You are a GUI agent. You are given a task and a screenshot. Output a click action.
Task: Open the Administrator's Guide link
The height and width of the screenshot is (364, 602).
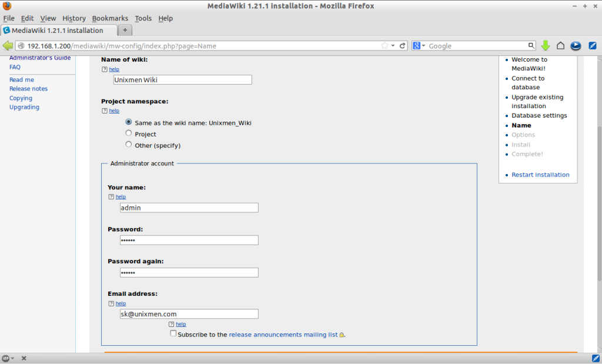coord(40,58)
